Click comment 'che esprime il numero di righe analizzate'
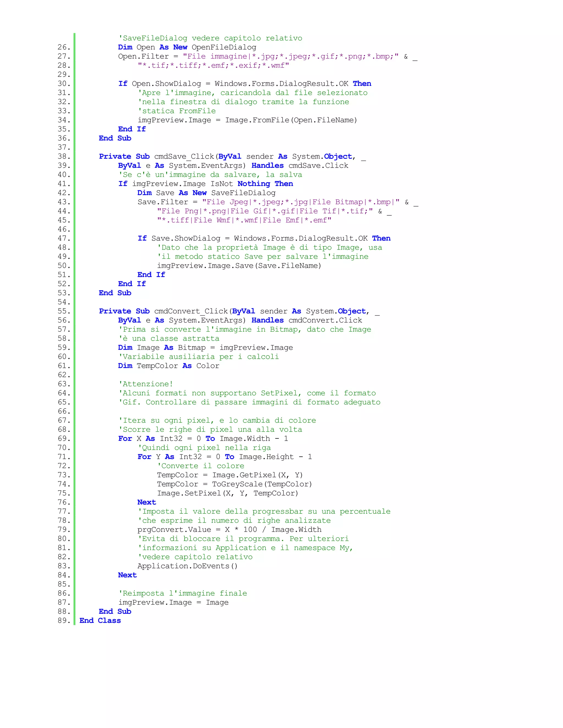 pos(234,521)
